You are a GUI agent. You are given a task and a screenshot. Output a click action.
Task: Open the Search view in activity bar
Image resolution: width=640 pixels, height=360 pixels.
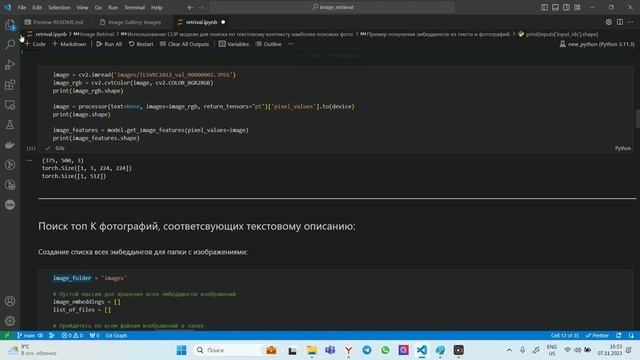tap(10, 44)
